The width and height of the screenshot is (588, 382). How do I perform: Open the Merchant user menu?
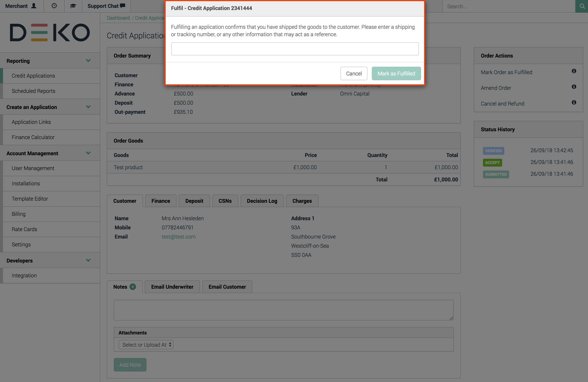coord(21,6)
